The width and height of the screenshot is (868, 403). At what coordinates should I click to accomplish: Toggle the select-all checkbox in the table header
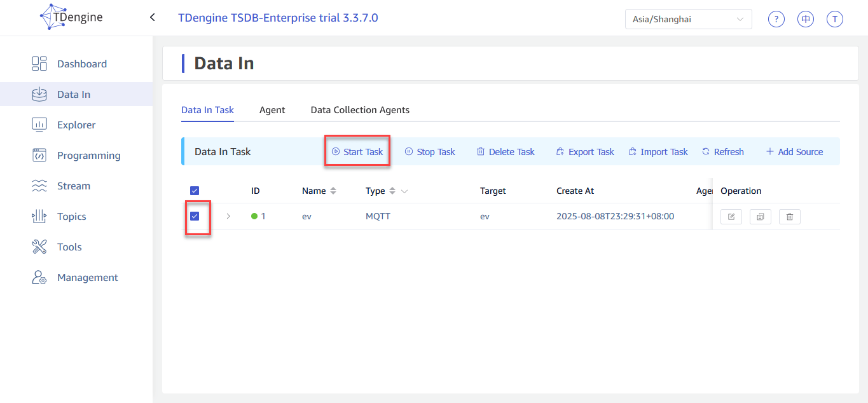[195, 191]
